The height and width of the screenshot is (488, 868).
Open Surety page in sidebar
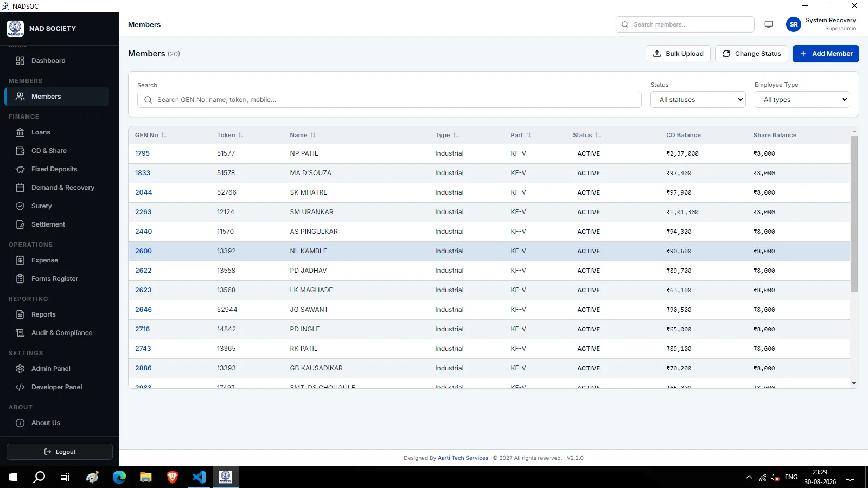pos(57,206)
